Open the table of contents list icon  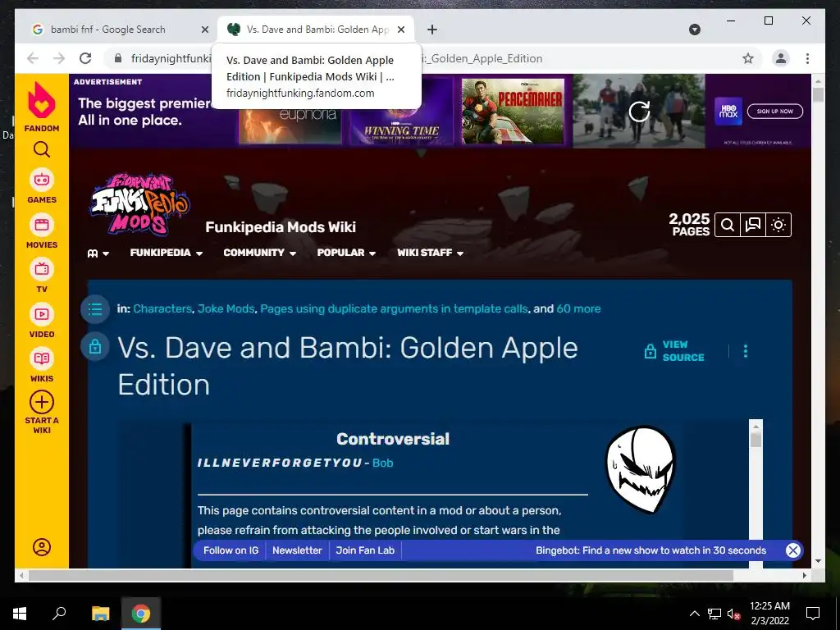tap(95, 309)
